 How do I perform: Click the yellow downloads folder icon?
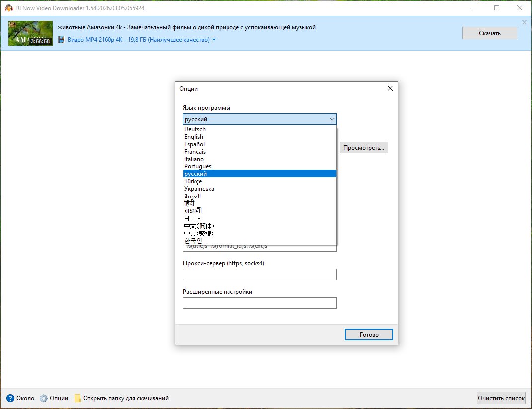(77, 398)
